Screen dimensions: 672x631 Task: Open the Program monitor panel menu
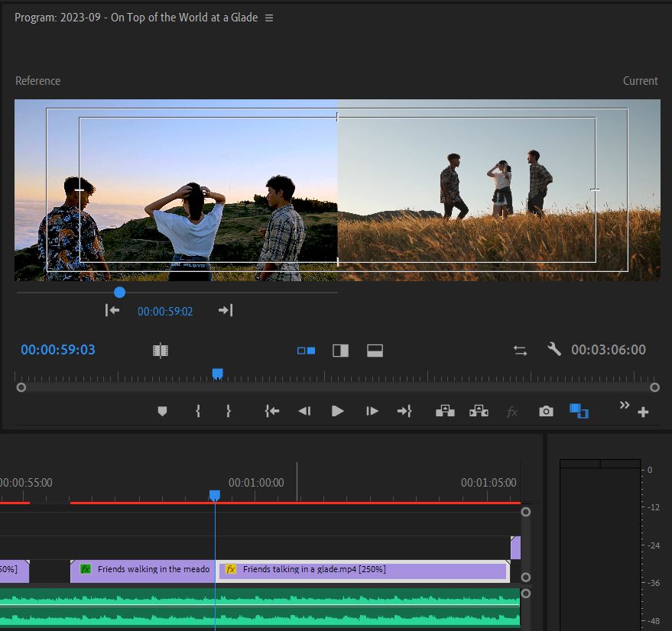[269, 18]
